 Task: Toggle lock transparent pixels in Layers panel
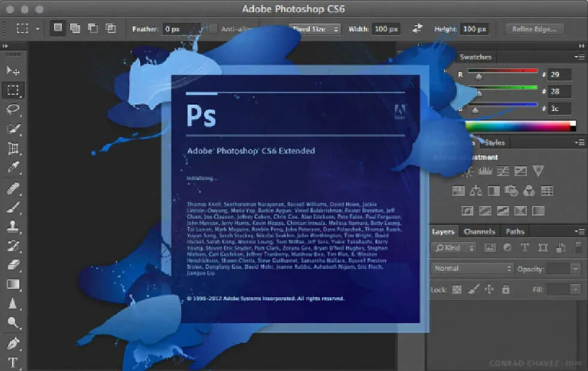tap(456, 289)
